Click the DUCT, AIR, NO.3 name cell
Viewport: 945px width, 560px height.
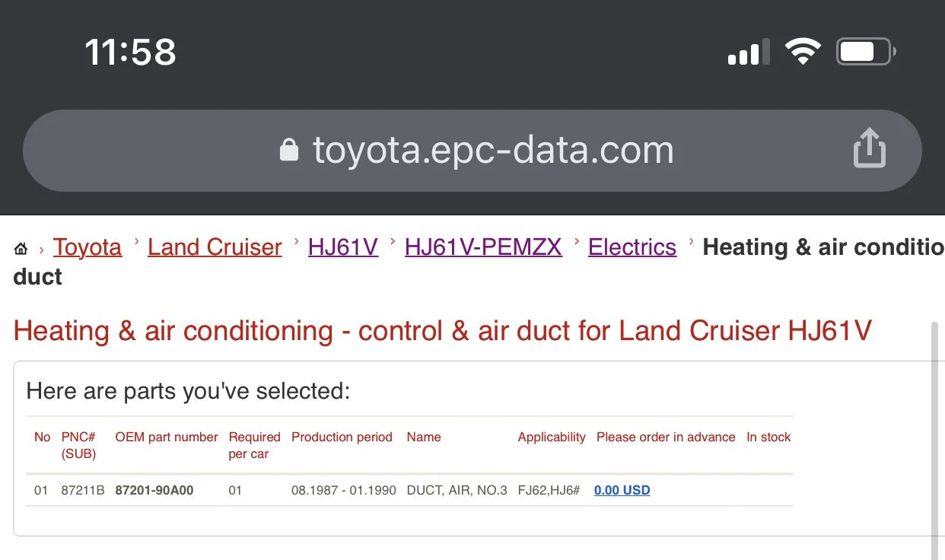pos(457,490)
